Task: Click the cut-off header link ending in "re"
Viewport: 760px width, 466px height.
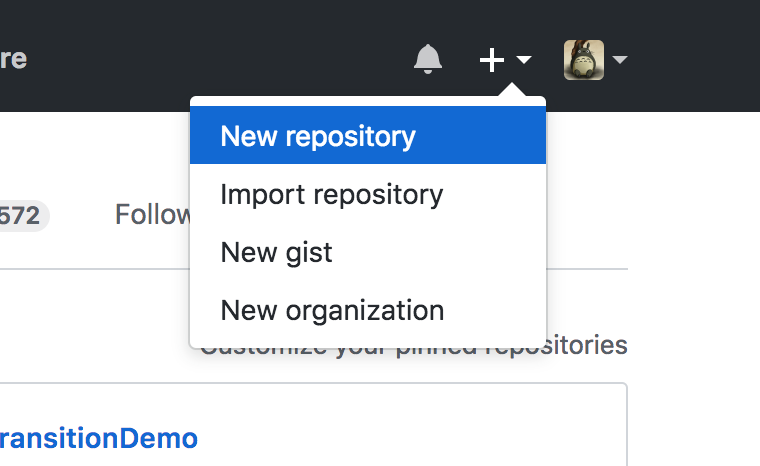Action: click(x=12, y=58)
